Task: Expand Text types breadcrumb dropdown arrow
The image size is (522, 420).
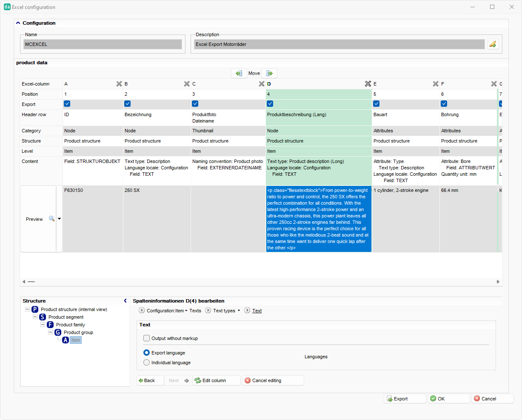Action: (x=239, y=311)
